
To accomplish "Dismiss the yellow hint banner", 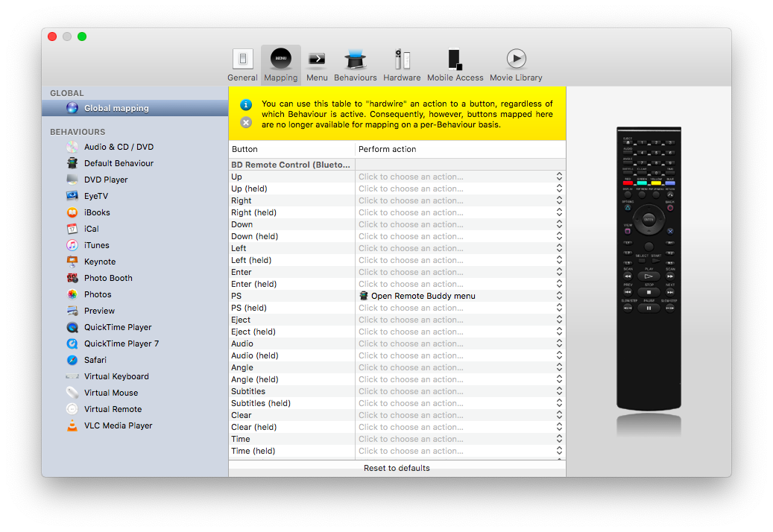I will [246, 122].
